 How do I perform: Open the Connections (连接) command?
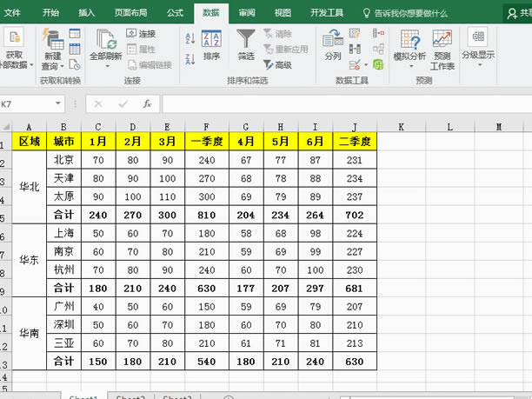click(x=141, y=33)
